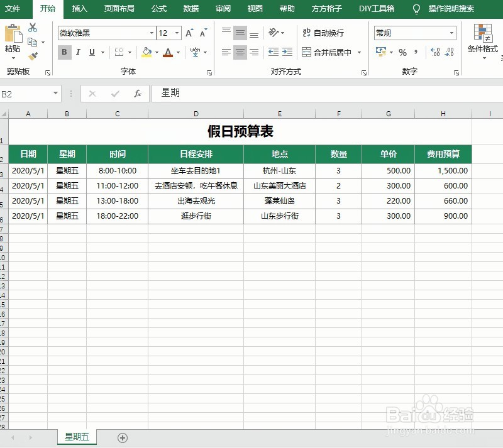Open the Font Color picker
This screenshot has height=448, width=503.
pyautogui.click(x=169, y=53)
